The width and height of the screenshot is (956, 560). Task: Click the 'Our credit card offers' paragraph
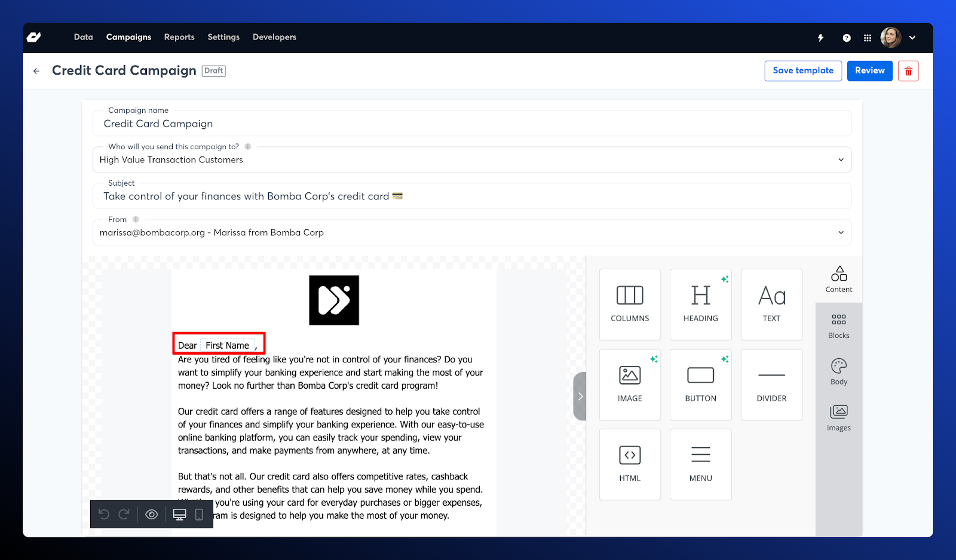pos(331,431)
